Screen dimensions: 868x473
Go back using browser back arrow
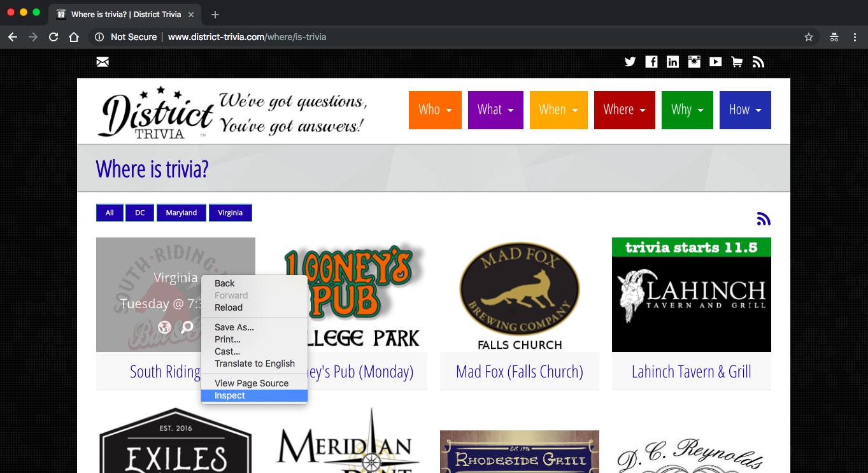tap(13, 37)
